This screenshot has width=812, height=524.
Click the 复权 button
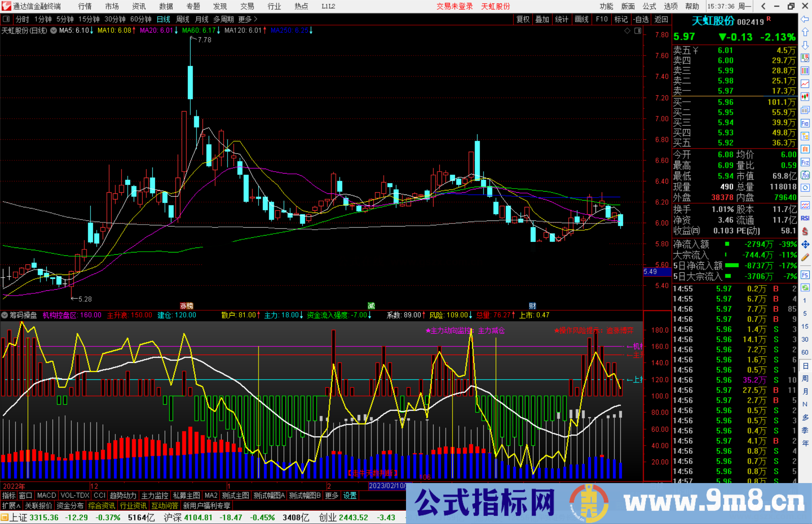(x=523, y=19)
